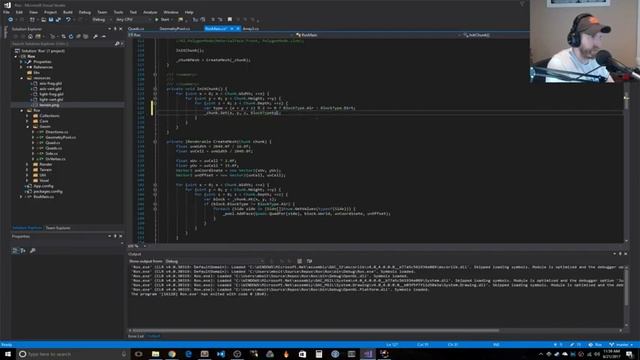Click the Alphabetical sort icon in Properties panel
The image size is (640, 360).
tap(23, 250)
